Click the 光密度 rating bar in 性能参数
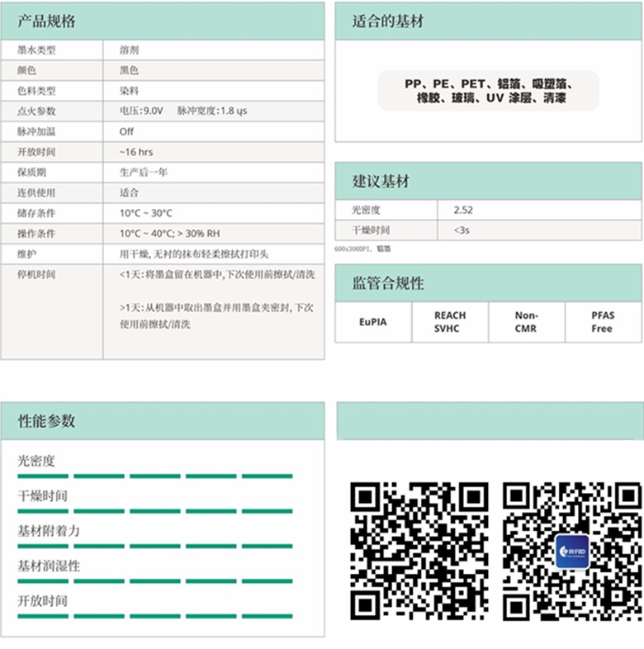This screenshot has width=644, height=649. coord(155,476)
